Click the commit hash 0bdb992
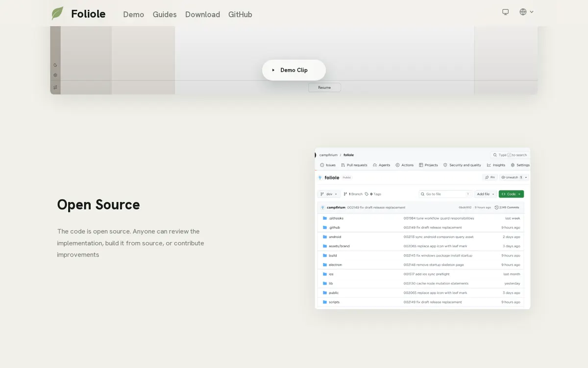Viewport: 588px width, 368px height. pos(465,208)
